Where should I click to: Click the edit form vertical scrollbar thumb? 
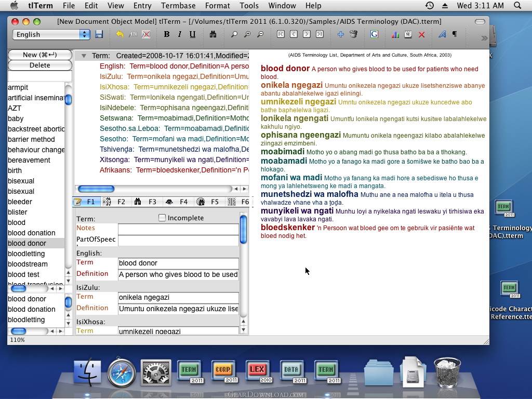243,229
